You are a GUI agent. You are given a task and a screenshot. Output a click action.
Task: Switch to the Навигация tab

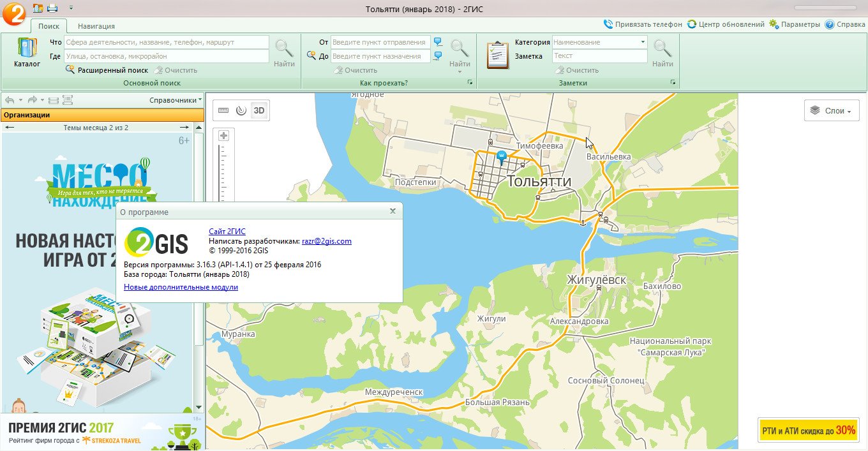(x=96, y=26)
